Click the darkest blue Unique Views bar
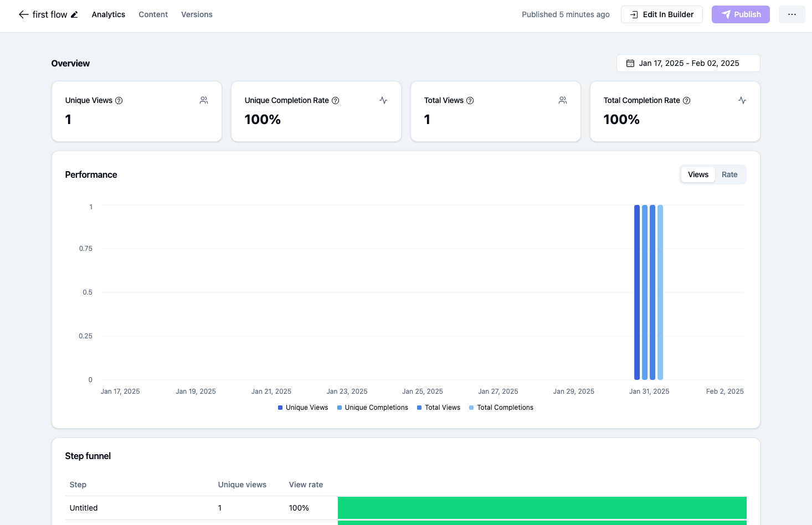Viewport: 812px width, 525px height. tap(637, 292)
